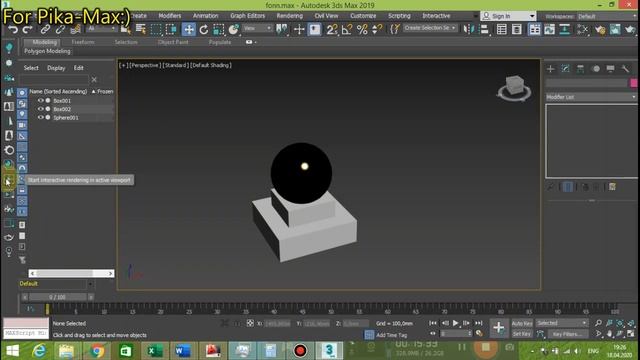640x360 pixels.
Task: Open the Utilities wrench tab in command panel
Action: (626, 69)
